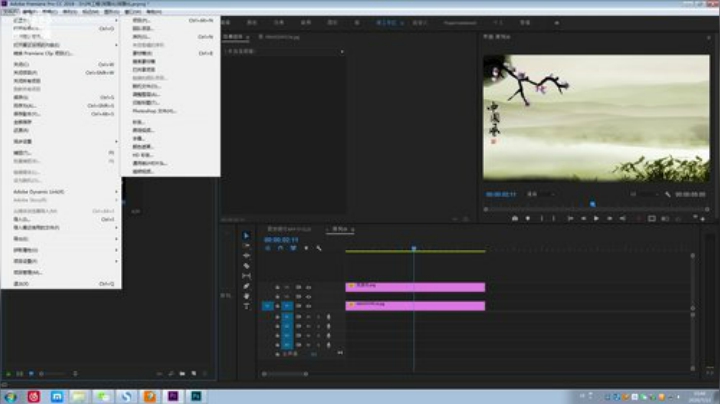Click the Mark Out bracket icon
The width and height of the screenshot is (720, 404).
click(x=554, y=219)
